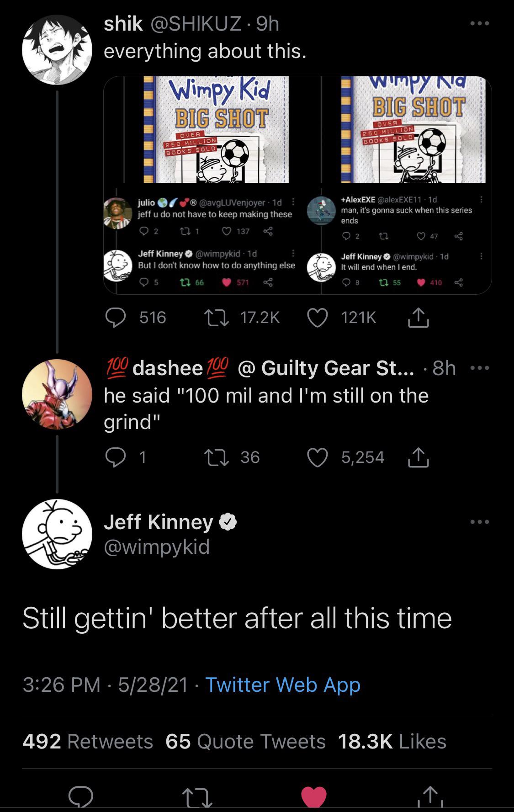Share dashee's tweet via upload icon
The height and width of the screenshot is (812, 514).
418,457
